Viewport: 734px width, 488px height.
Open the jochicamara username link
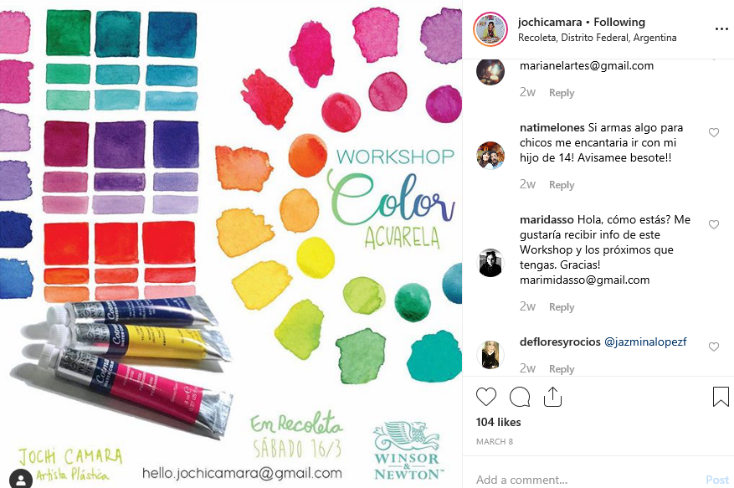[550, 22]
